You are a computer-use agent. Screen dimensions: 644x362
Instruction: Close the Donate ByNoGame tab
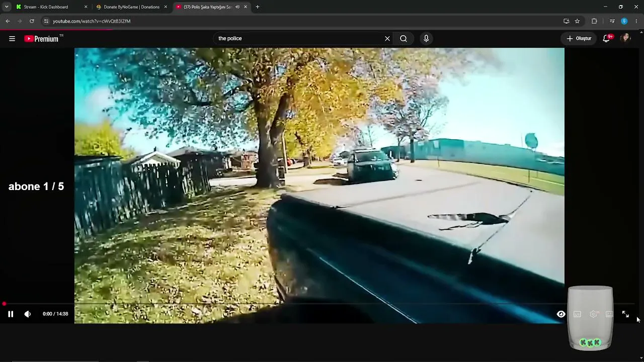[x=166, y=7]
